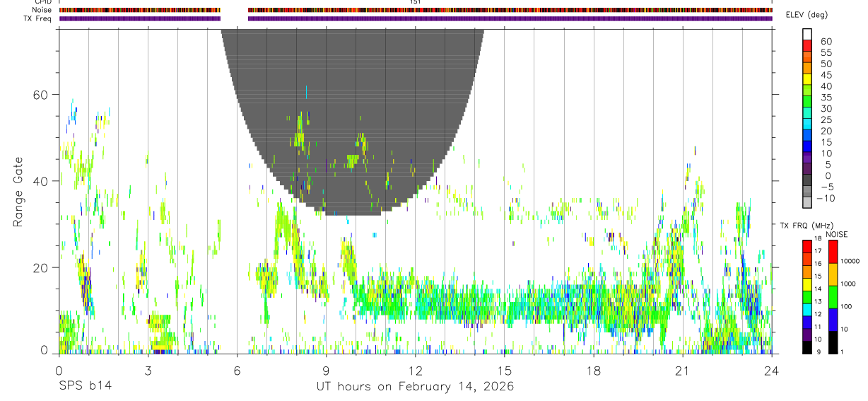Click the 'NOISE' legend title
868x401 pixels.
(x=836, y=234)
